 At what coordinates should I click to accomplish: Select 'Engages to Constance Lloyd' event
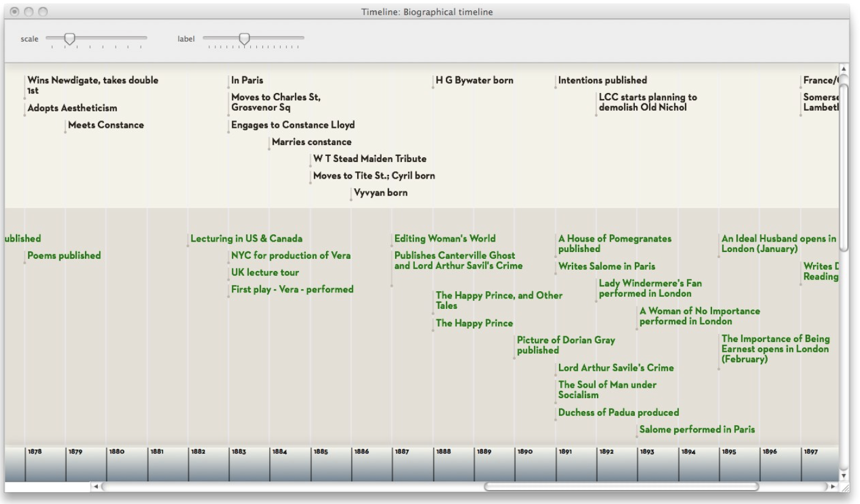coord(293,125)
